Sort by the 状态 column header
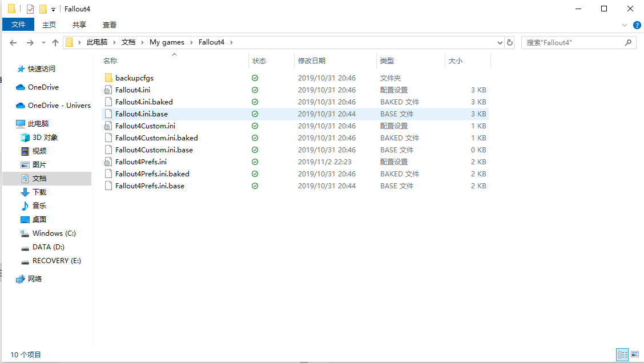Image resolution: width=644 pixels, height=363 pixels. (x=259, y=61)
